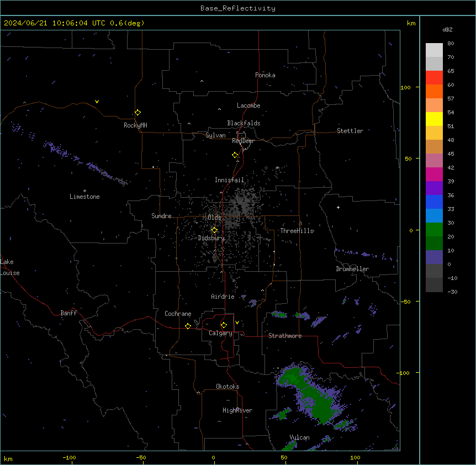
Task: Select the yellow diamond marker south of RedDeer
Action: click(235, 155)
